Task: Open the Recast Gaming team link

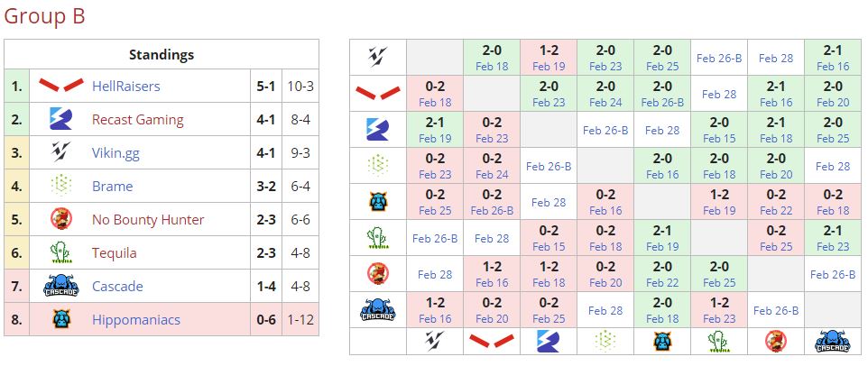Action: click(137, 120)
